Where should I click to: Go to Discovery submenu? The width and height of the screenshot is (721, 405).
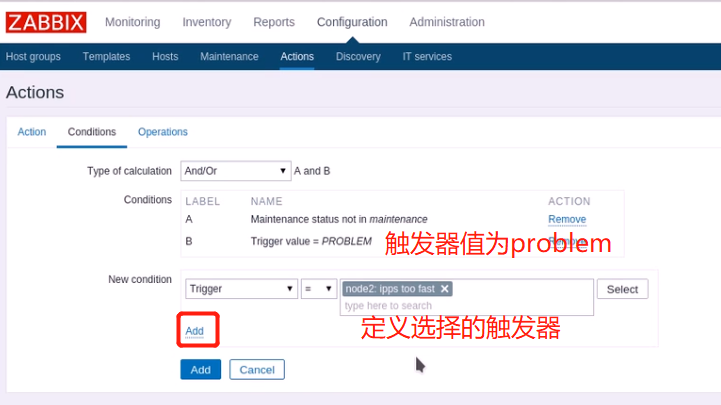pyautogui.click(x=358, y=57)
